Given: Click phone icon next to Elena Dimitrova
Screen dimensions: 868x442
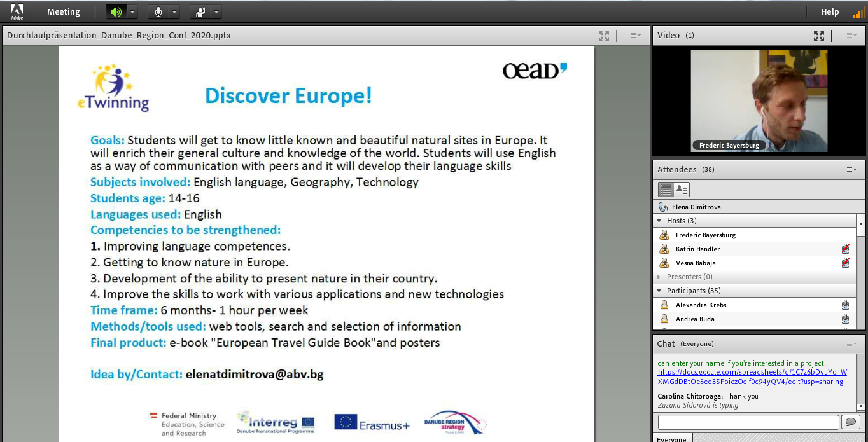Looking at the screenshot, I should tap(663, 207).
